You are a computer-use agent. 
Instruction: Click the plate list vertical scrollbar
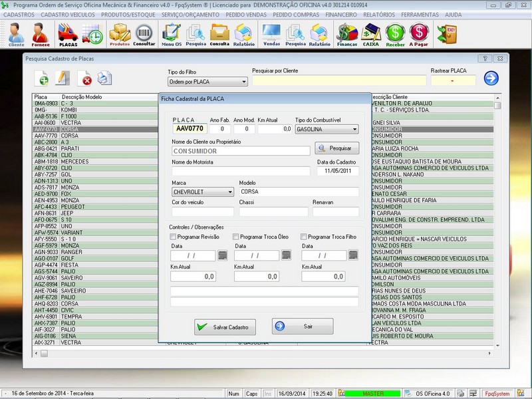(497, 221)
